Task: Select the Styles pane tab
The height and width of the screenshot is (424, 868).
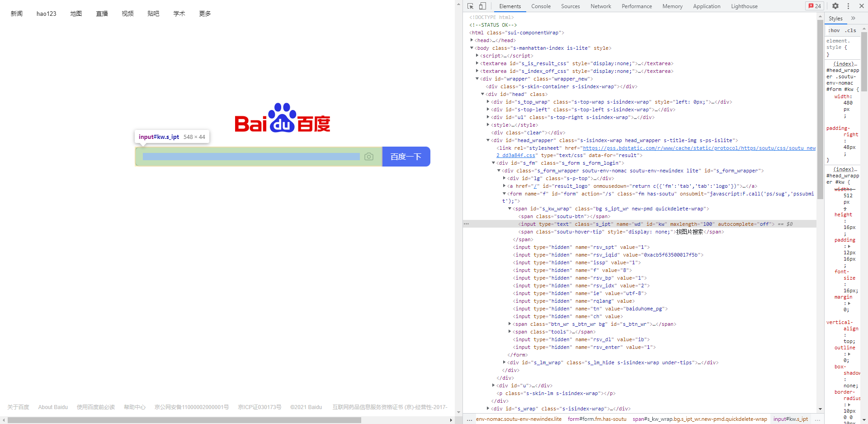Action: [835, 19]
